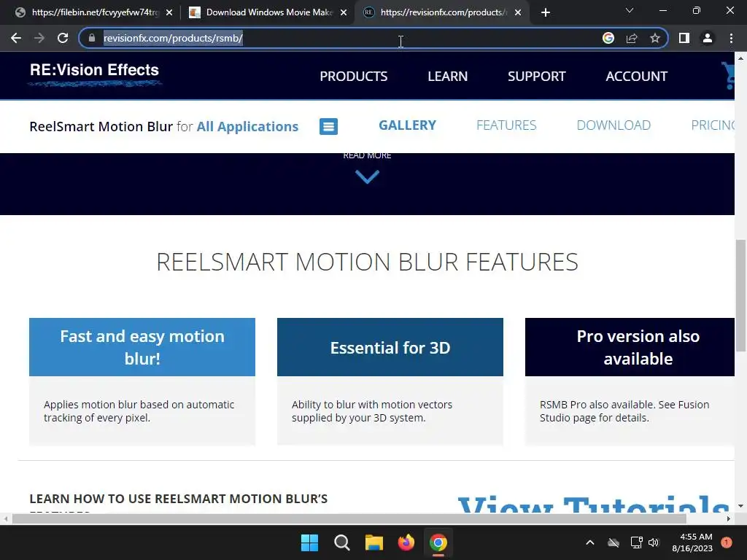Open volume control tray icon
Viewport: 747px width, 560px height.
point(654,542)
